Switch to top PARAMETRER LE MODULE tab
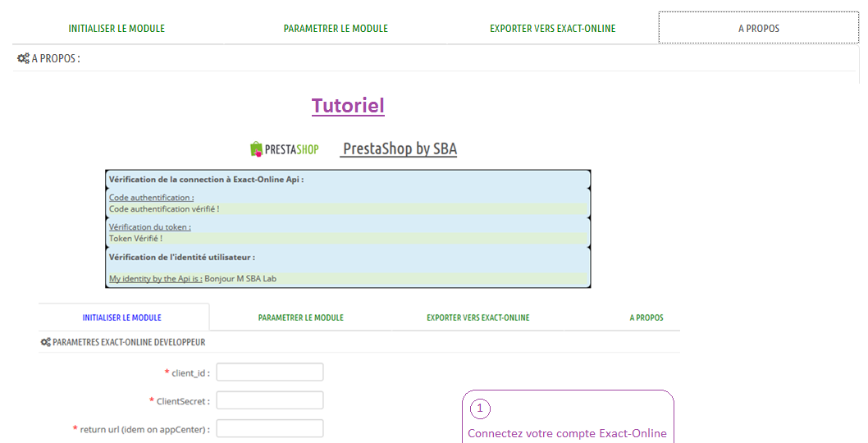This screenshot has width=868, height=443. 336,28
